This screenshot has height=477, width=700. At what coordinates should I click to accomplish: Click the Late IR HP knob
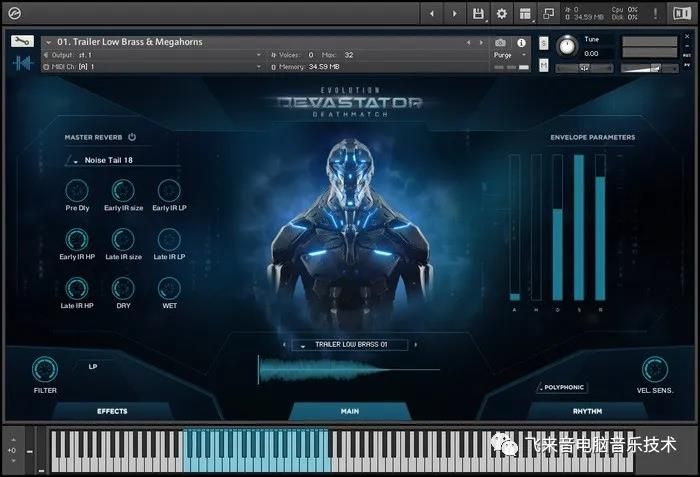click(x=77, y=288)
